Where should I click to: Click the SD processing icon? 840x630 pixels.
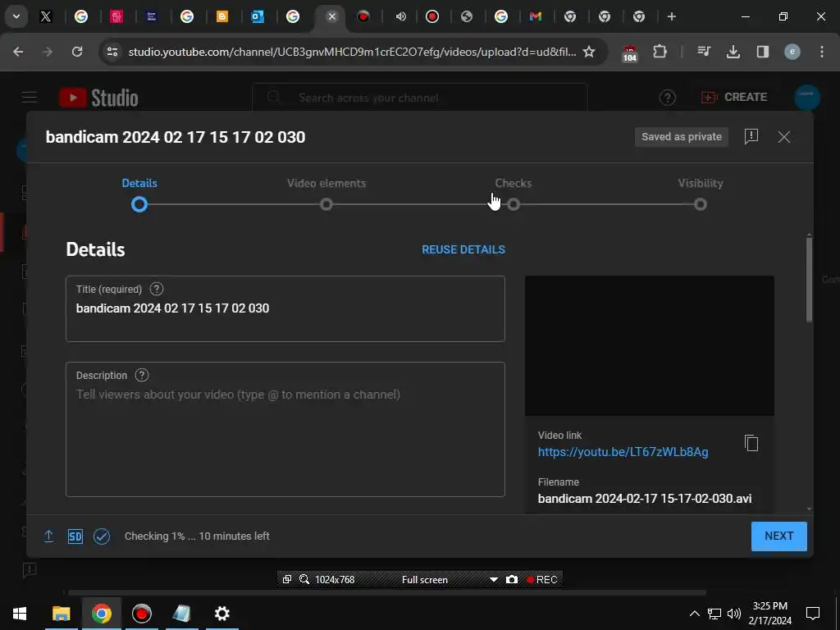tap(75, 536)
